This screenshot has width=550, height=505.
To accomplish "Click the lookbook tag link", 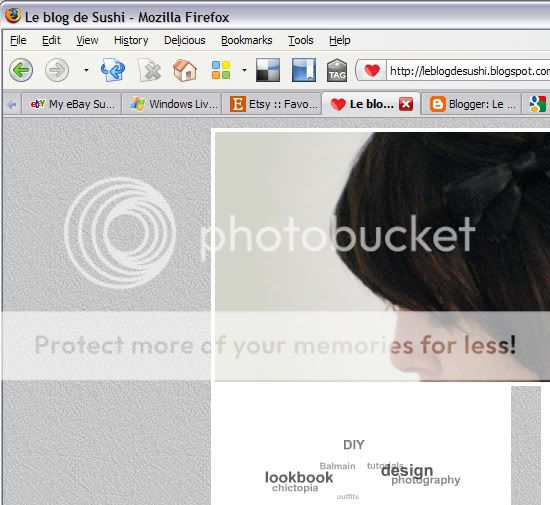I will click(299, 477).
